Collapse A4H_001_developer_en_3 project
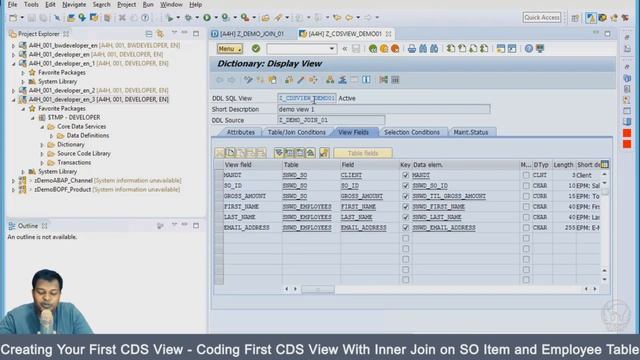The image size is (640, 360). pos(13,100)
